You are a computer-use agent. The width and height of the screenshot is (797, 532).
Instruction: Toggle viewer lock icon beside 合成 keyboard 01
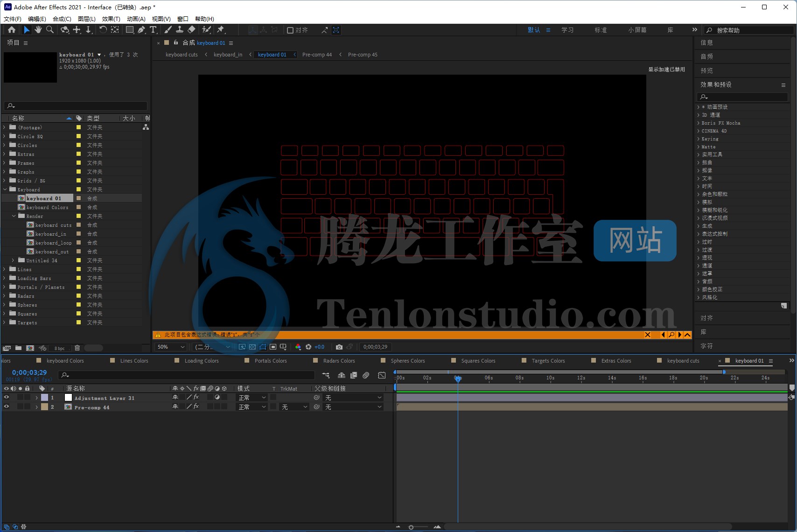[176, 42]
